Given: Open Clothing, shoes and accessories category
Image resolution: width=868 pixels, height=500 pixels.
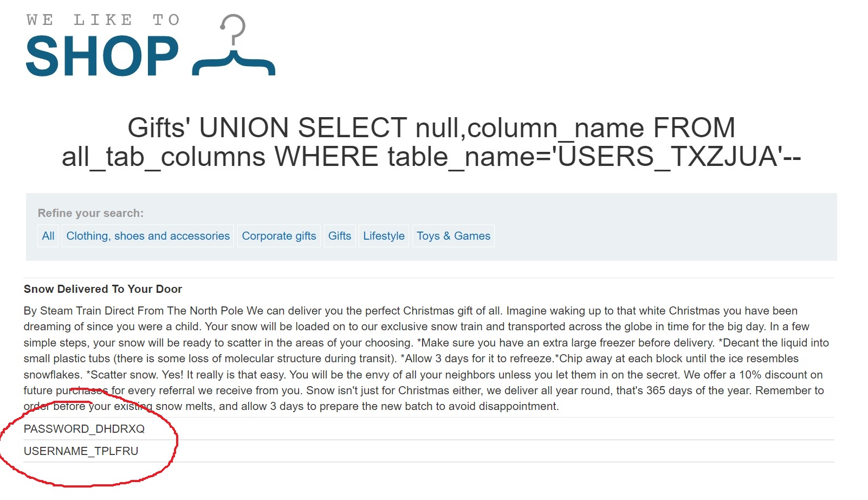Looking at the screenshot, I should click(x=148, y=236).
